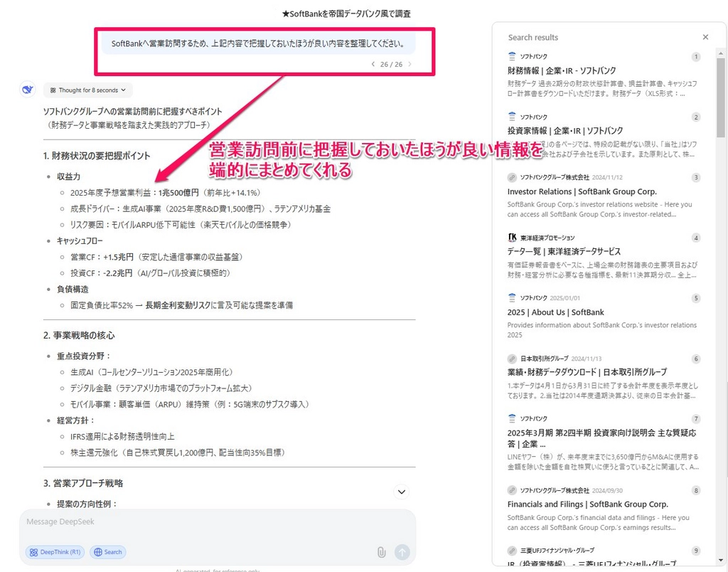Click SoftBank favicon on result 2
This screenshot has width=728, height=572.
coord(512,116)
